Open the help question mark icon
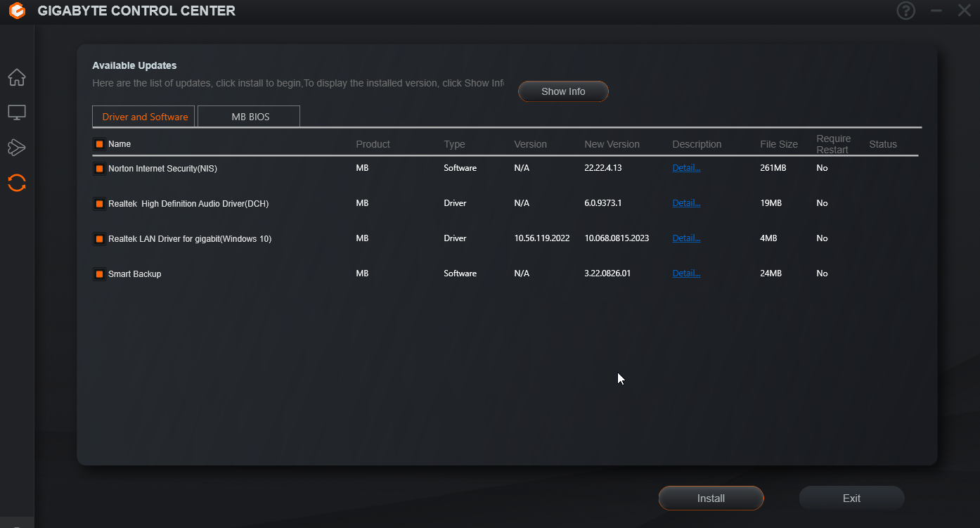This screenshot has width=980, height=528. click(x=906, y=11)
